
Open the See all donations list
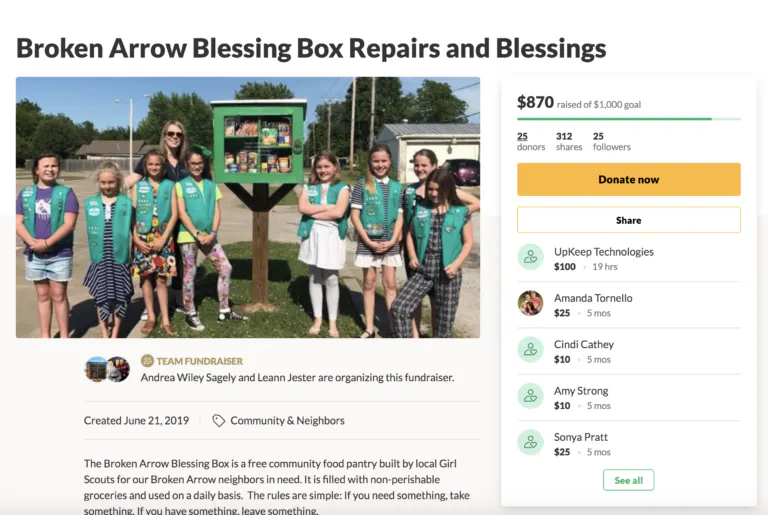[x=628, y=480]
